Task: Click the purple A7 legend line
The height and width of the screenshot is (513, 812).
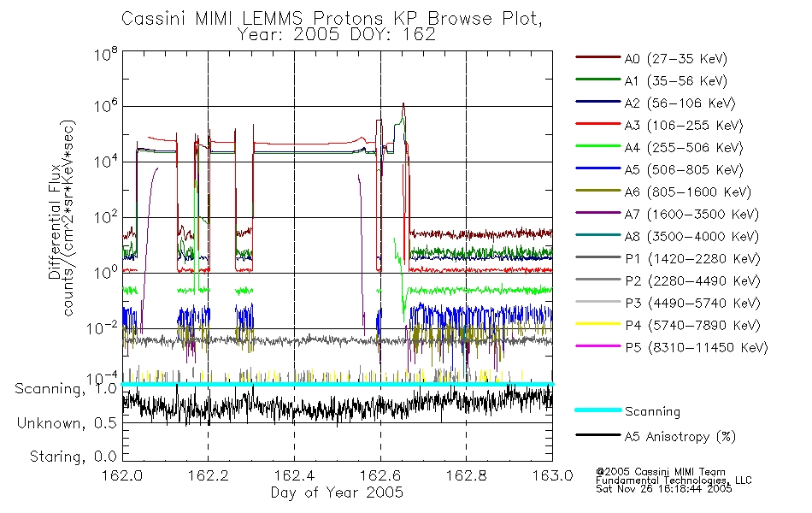Action: pyautogui.click(x=597, y=212)
